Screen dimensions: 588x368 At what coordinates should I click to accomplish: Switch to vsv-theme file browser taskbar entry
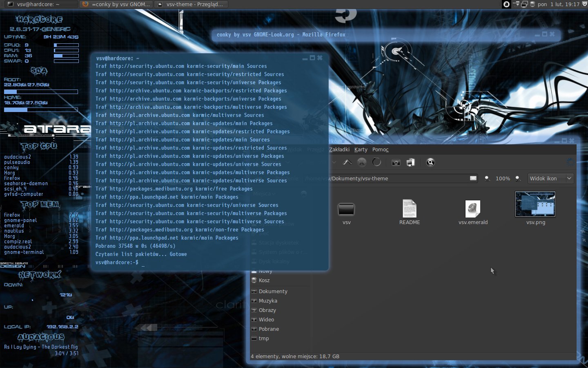point(191,4)
